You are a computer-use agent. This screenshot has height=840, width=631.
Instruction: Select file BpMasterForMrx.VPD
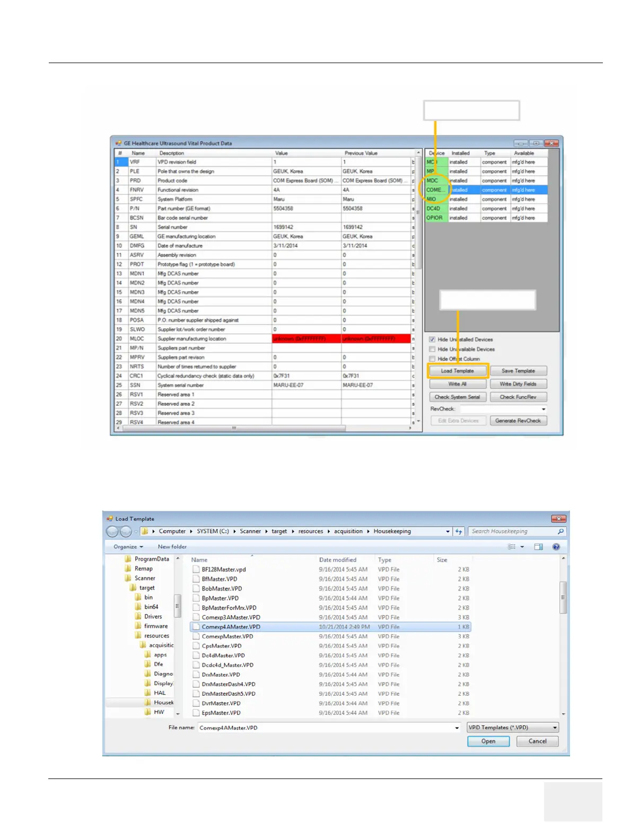[x=330, y=608]
